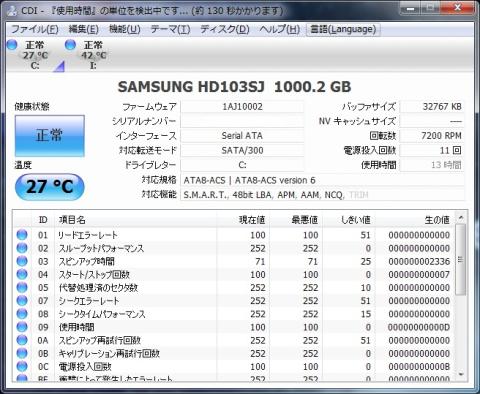Screen dimensions: 480x394
Task: Click scrollbar down arrow in SMART list
Action: (461, 375)
